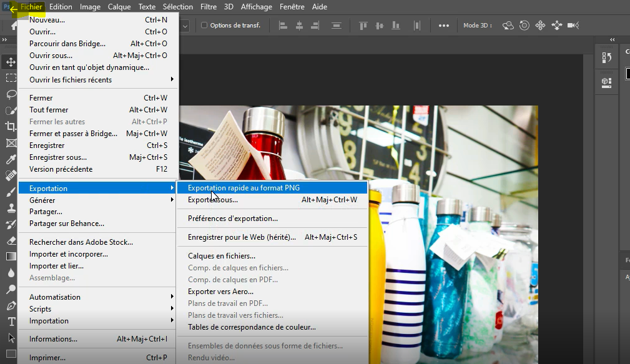Select the Gradient tool
This screenshot has height=364, width=630.
click(x=11, y=257)
